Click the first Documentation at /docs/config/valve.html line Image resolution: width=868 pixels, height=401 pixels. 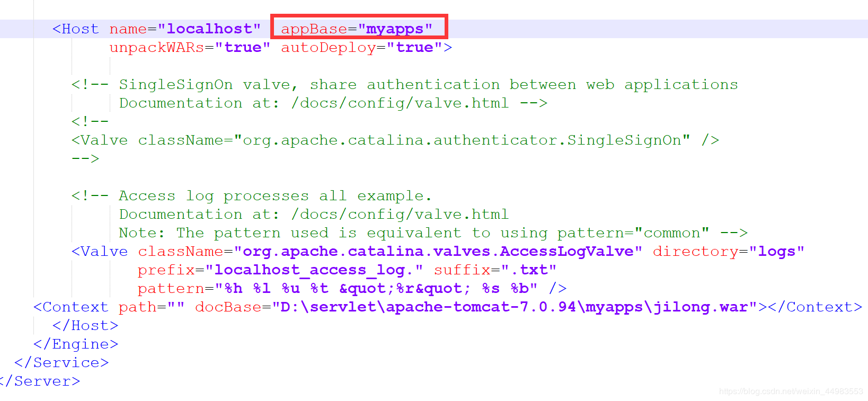pos(333,103)
